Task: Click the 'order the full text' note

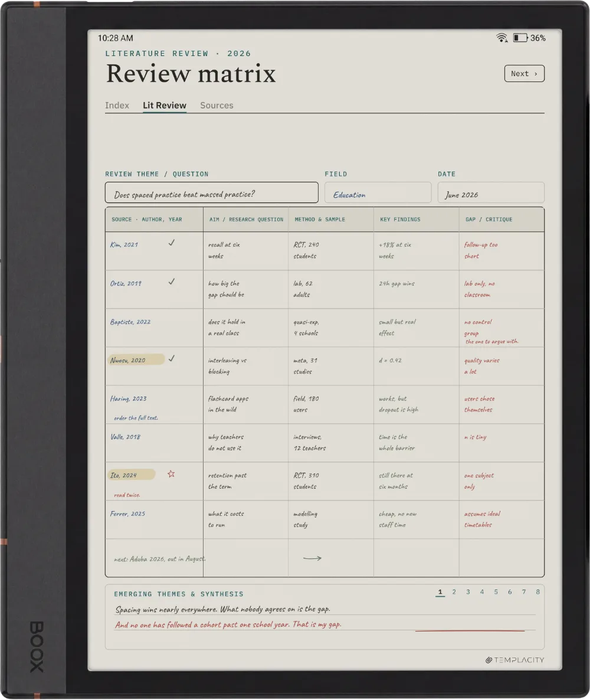Action: coord(136,418)
